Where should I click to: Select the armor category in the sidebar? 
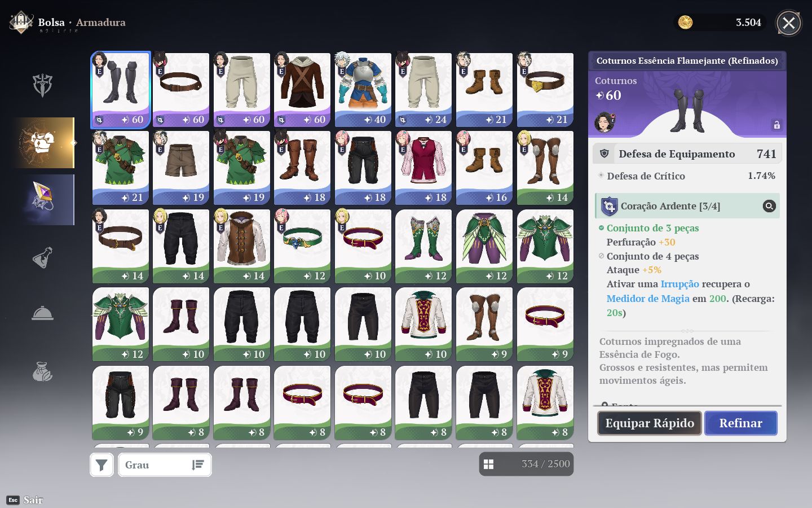(x=44, y=143)
